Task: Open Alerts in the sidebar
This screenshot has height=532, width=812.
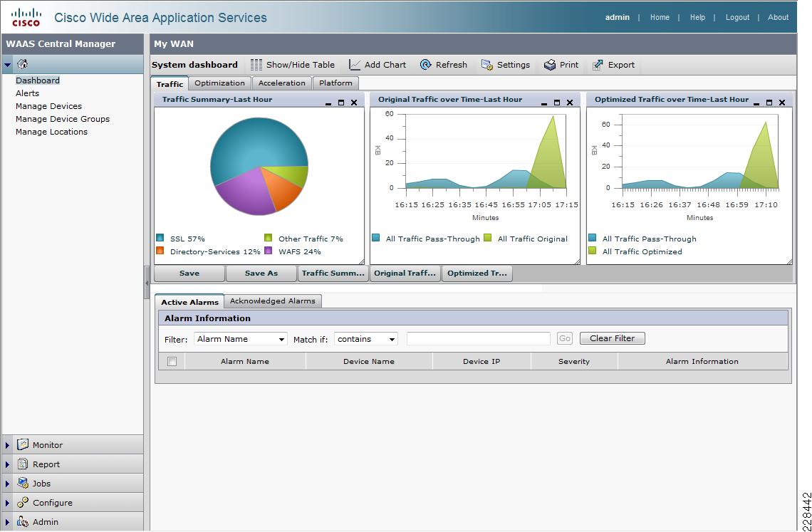Action: tap(28, 93)
